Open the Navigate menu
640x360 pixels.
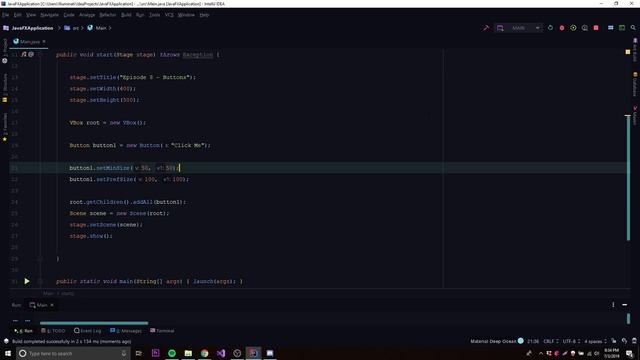49,15
